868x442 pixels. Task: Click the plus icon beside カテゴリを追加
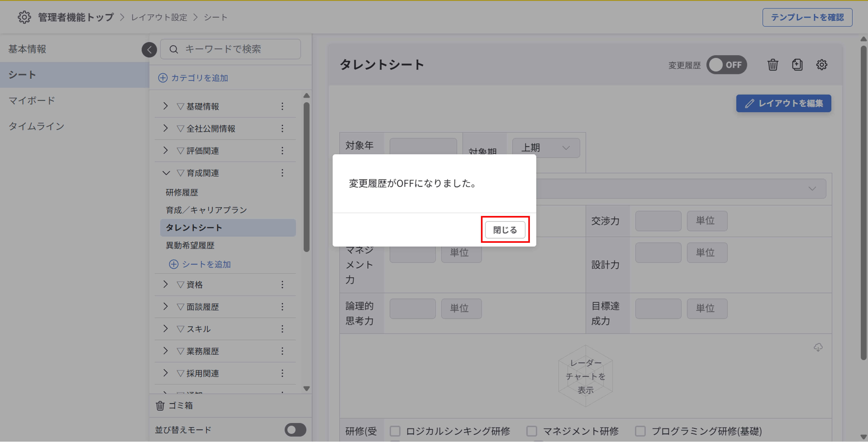(x=163, y=78)
